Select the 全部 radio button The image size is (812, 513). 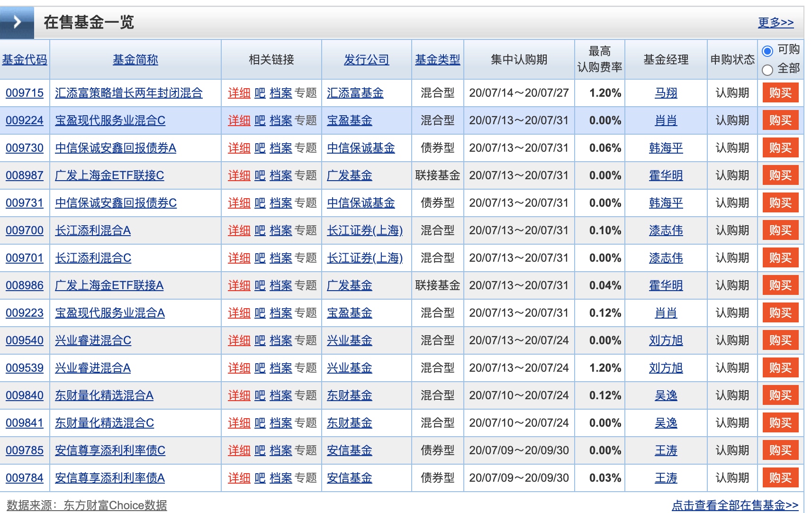pyautogui.click(x=767, y=70)
